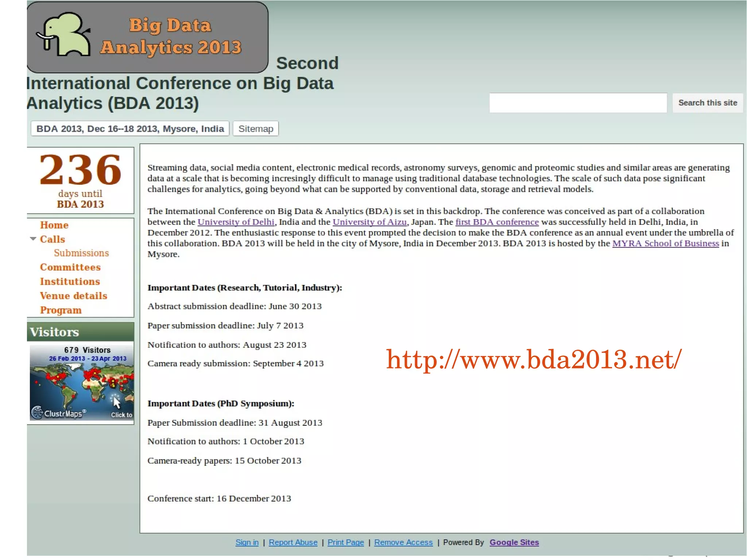Select the BDA 2013 Mysore India tab

(x=130, y=129)
